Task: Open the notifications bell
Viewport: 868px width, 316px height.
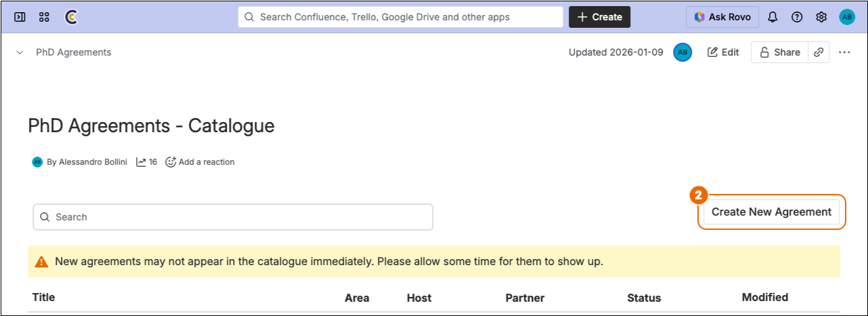Action: (773, 17)
